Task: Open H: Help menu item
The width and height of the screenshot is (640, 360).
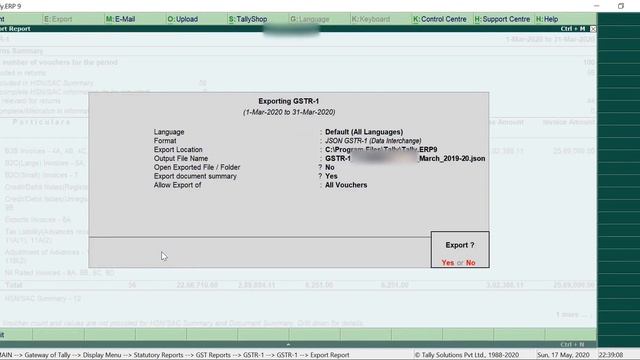Action: click(x=547, y=19)
